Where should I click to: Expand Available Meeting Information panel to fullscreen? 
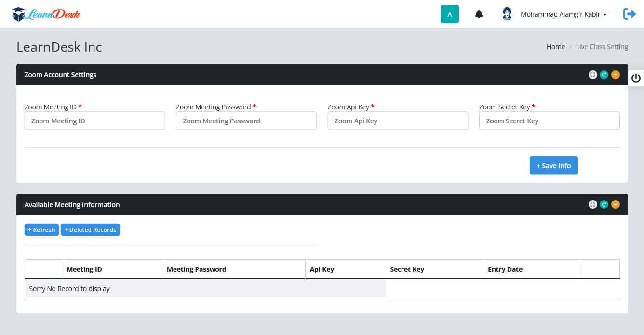(x=593, y=205)
